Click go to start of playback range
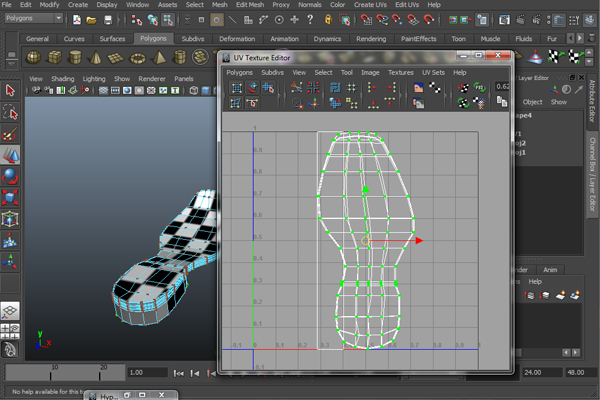 (x=178, y=373)
